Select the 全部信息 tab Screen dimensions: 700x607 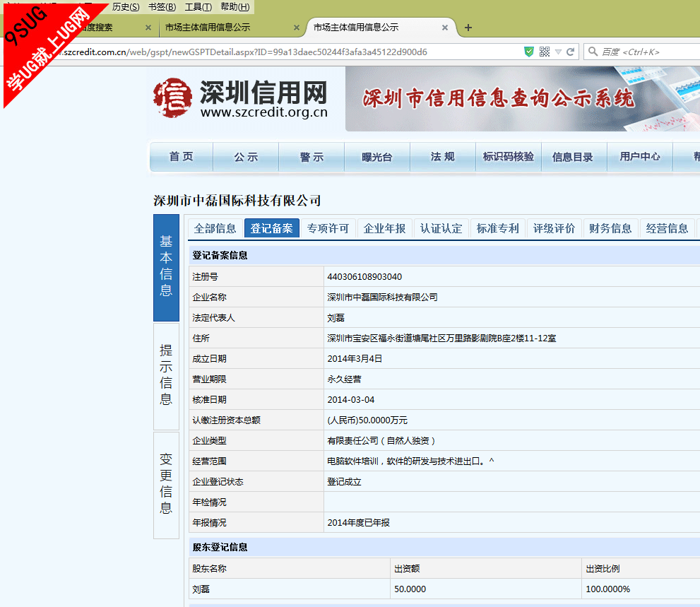(215, 228)
